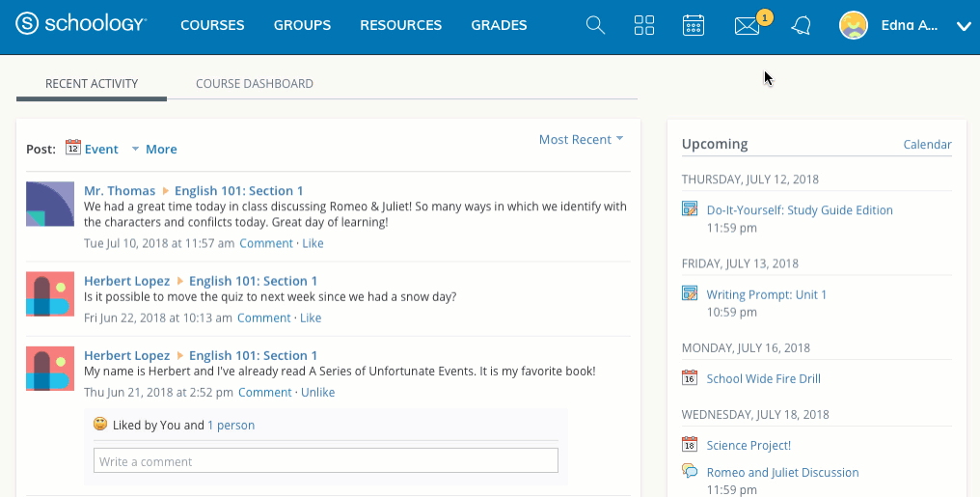Click the Schoology logo
Image resolution: width=980 pixels, height=497 pixels.
coord(81,25)
